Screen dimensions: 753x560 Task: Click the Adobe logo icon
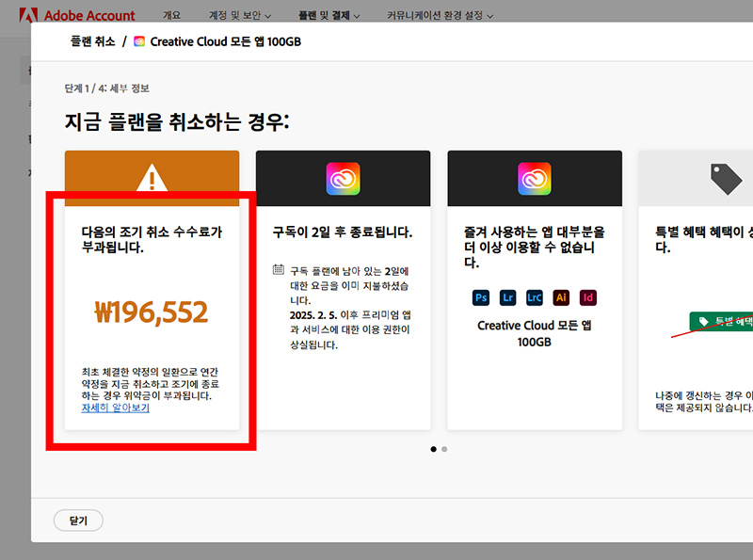point(28,14)
